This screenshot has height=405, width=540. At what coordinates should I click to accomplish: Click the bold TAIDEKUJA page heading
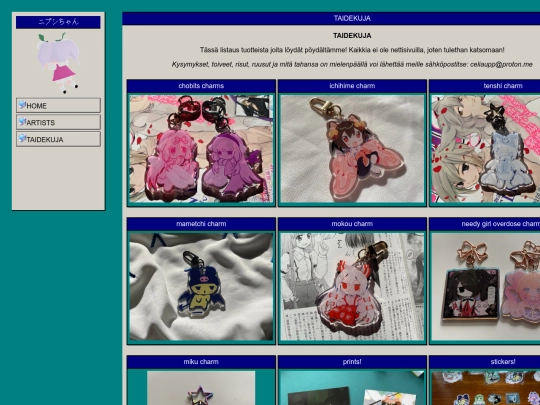coord(352,35)
